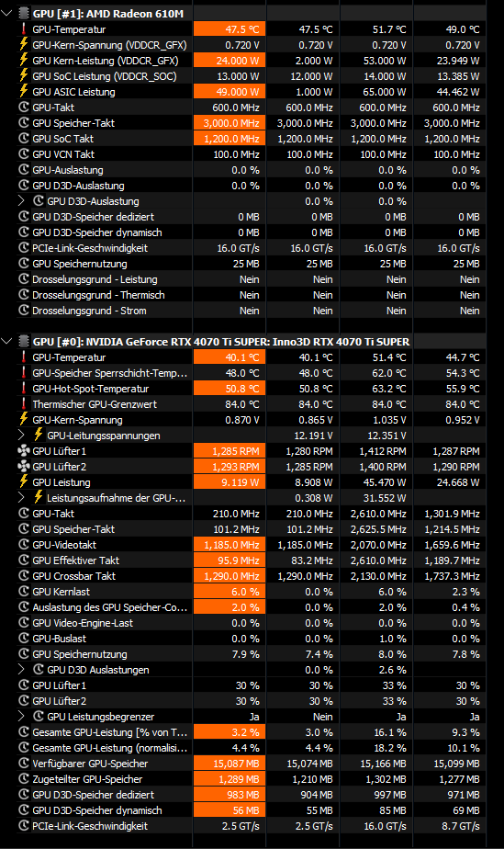Click 12.191 V Leitungsspannungen minimum value
The height and width of the screenshot is (849, 504).
tap(314, 436)
